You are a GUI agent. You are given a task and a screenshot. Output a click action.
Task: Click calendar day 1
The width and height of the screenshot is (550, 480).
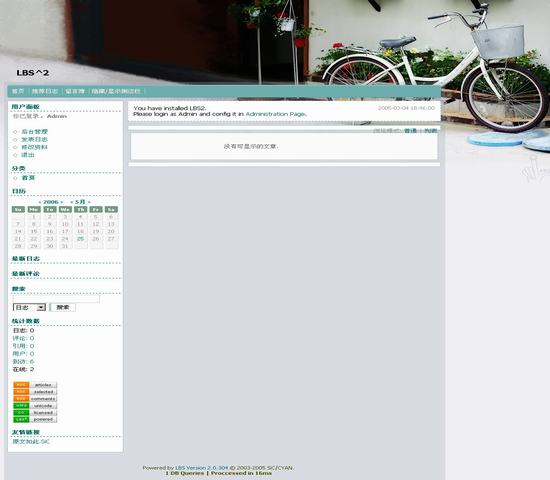pyautogui.click(x=34, y=217)
